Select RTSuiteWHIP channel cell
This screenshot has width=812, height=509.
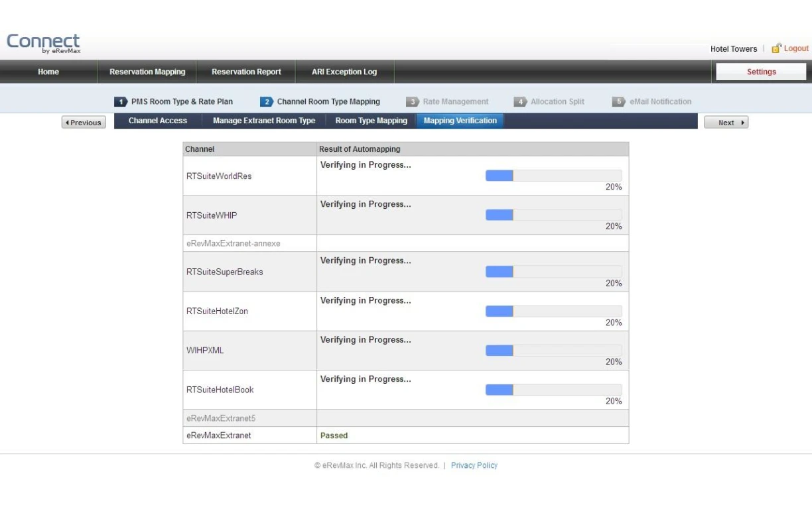250,215
